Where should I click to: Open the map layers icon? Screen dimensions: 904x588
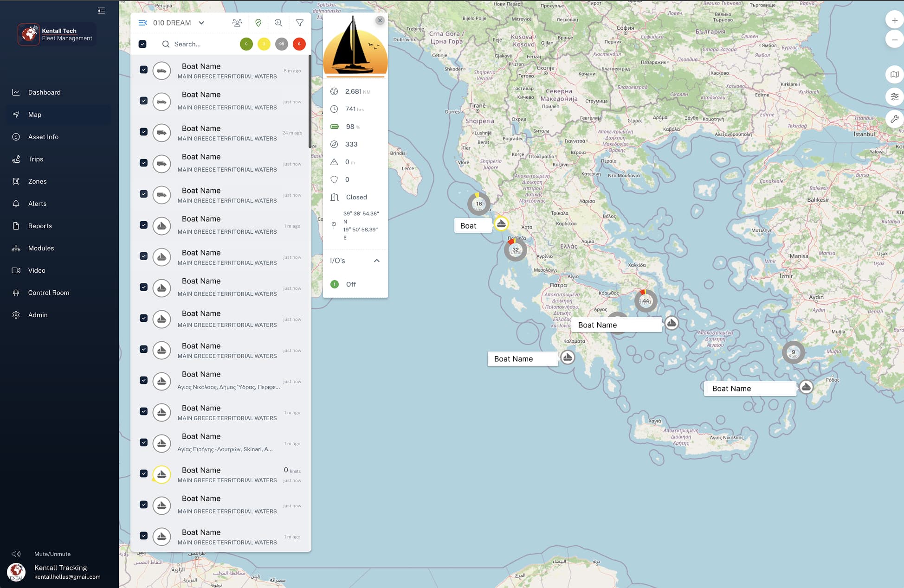(895, 74)
